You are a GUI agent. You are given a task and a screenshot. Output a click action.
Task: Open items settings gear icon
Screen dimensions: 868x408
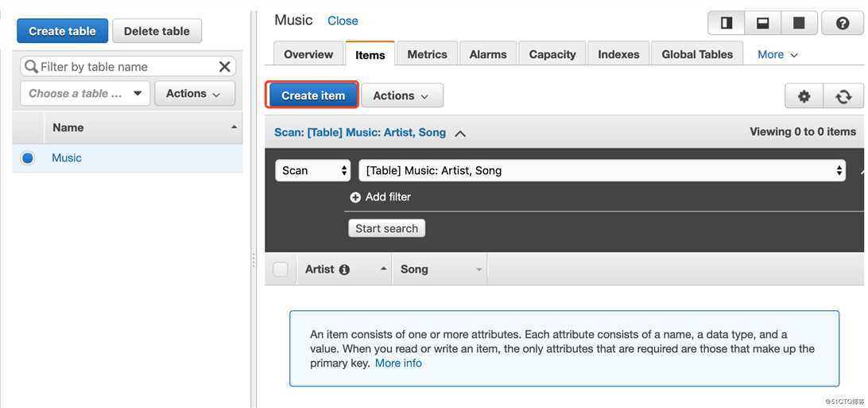tap(804, 96)
